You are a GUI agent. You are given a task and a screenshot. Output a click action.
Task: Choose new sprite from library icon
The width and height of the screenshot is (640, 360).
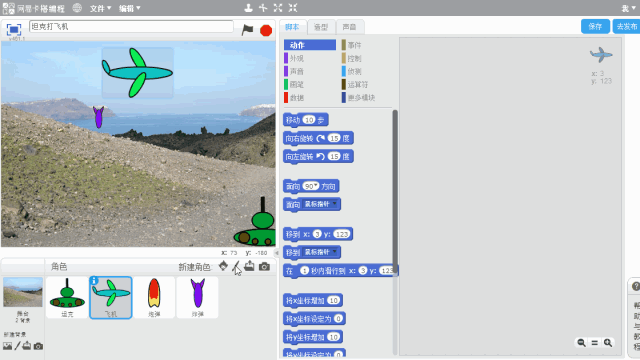[x=223, y=266]
